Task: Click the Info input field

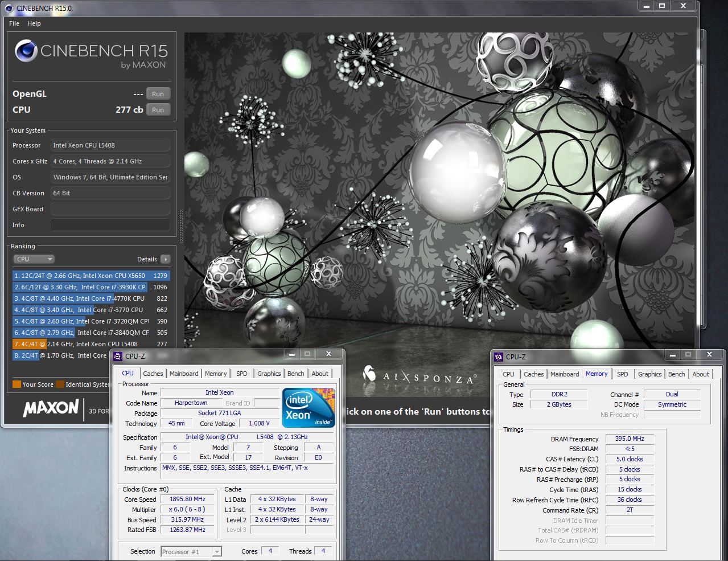Action: point(110,225)
